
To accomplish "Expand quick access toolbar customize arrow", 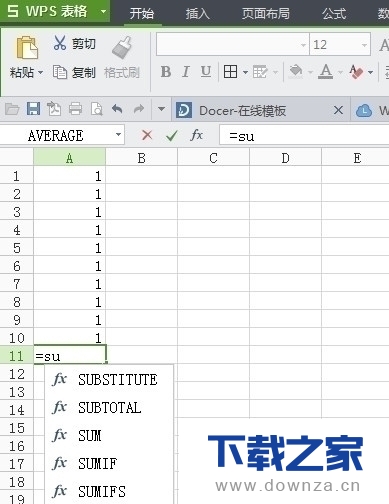I will pyautogui.click(x=161, y=109).
